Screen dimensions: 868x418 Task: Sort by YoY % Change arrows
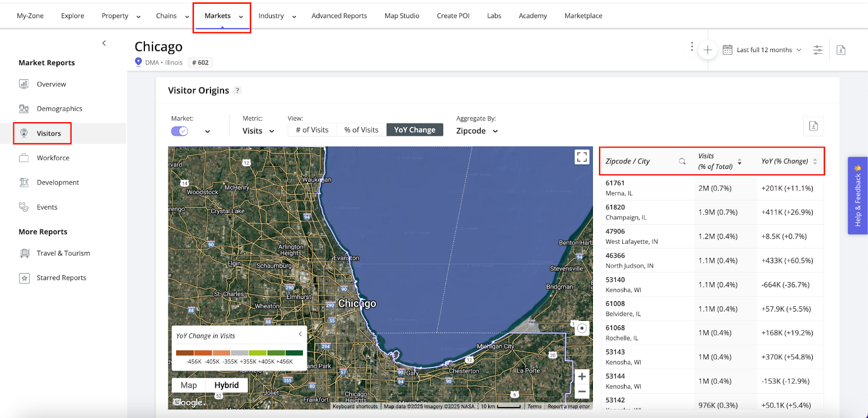(815, 162)
